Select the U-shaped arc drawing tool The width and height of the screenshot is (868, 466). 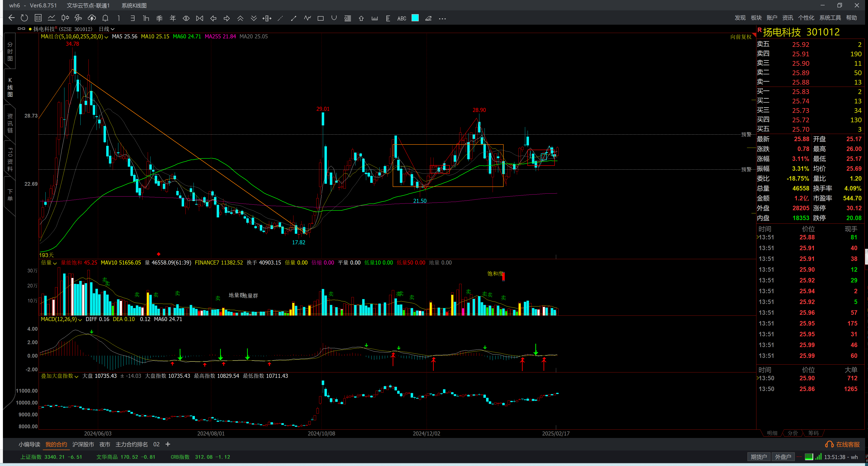[334, 18]
